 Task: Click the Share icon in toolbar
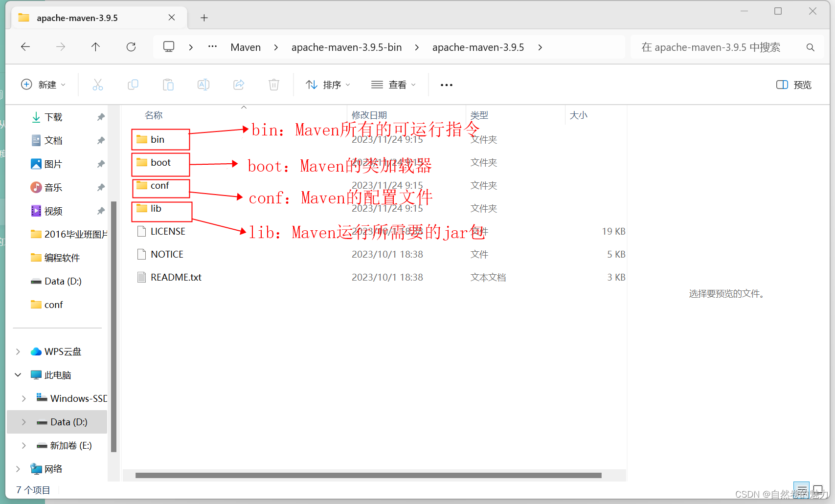(x=239, y=85)
